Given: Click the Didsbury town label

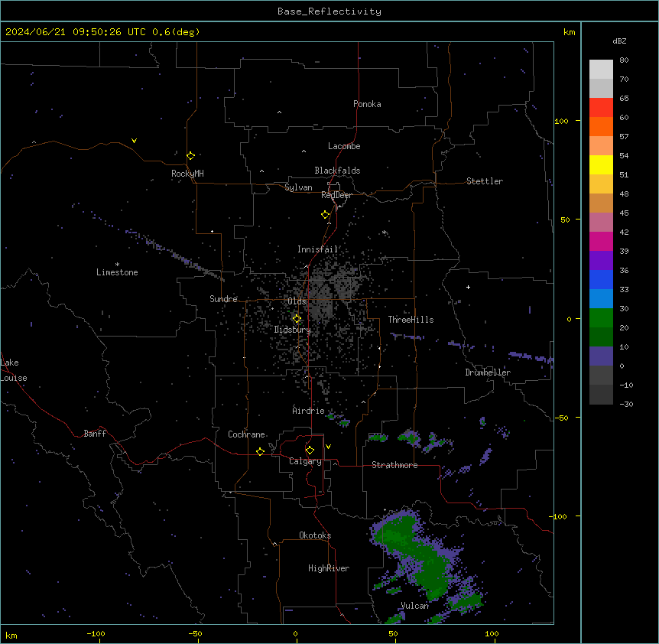Looking at the screenshot, I should [293, 330].
